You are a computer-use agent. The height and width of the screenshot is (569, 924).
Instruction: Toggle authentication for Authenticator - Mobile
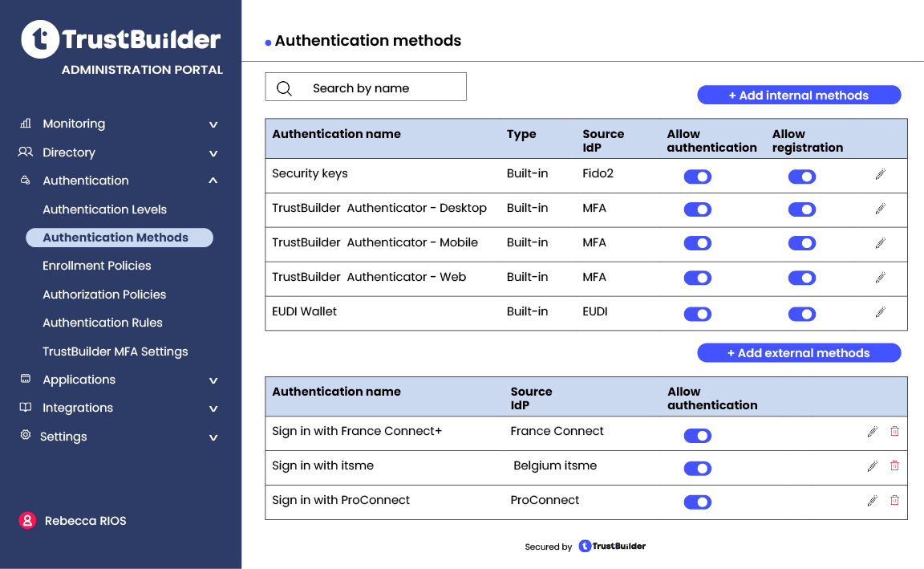(698, 243)
